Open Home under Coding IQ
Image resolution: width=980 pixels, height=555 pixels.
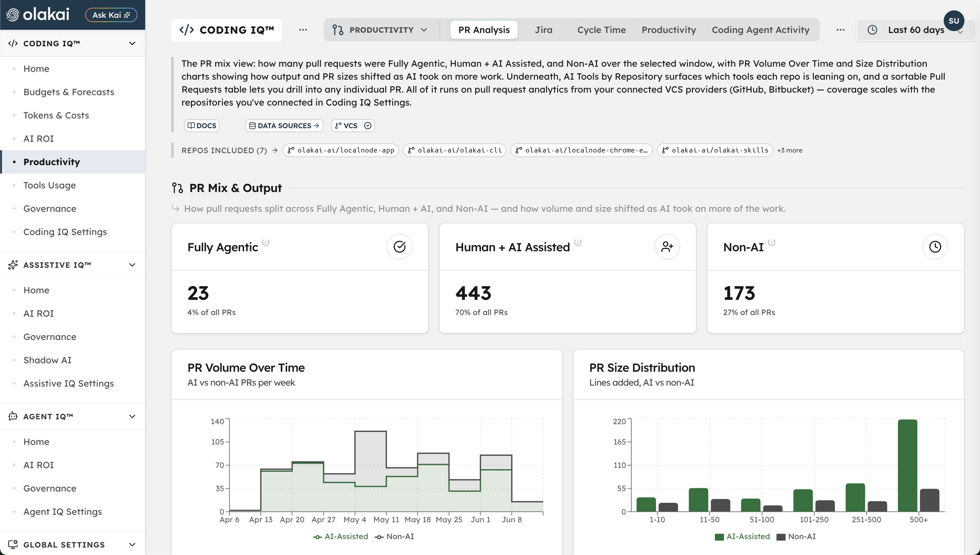pos(36,69)
